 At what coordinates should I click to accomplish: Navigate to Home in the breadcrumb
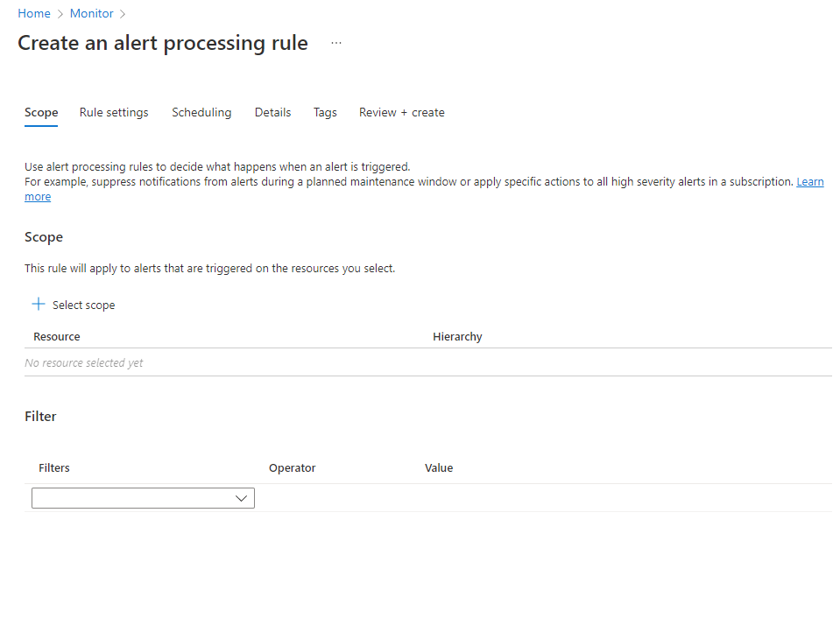click(x=34, y=13)
